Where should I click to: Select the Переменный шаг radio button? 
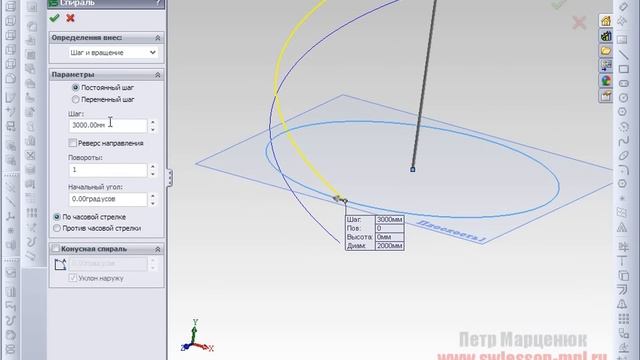click(x=76, y=99)
